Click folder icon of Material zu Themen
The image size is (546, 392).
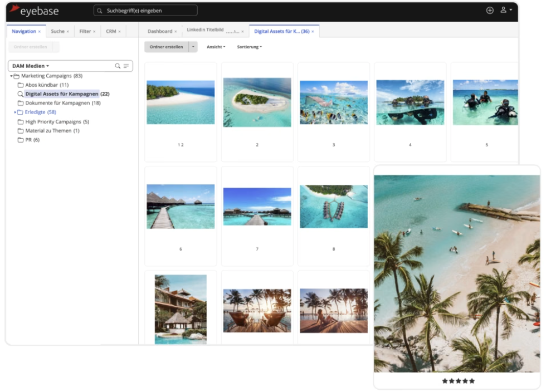click(x=21, y=131)
